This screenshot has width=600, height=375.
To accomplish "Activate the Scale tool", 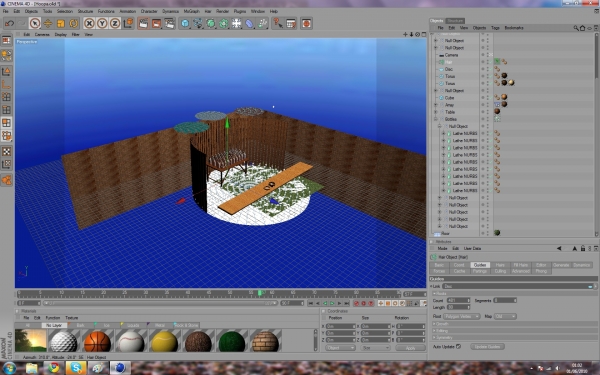I will (60, 23).
